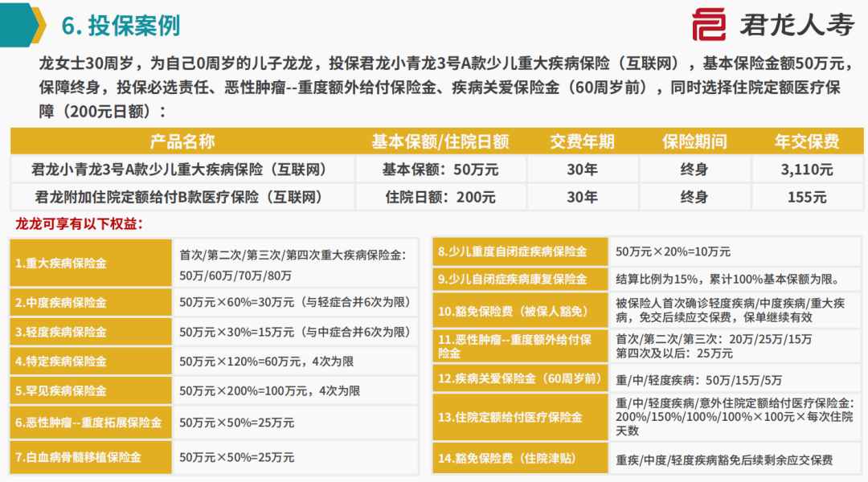Click text 200%/150%/100%/100%×100元×每次住院天数
This screenshot has height=482, width=868.
[735, 424]
